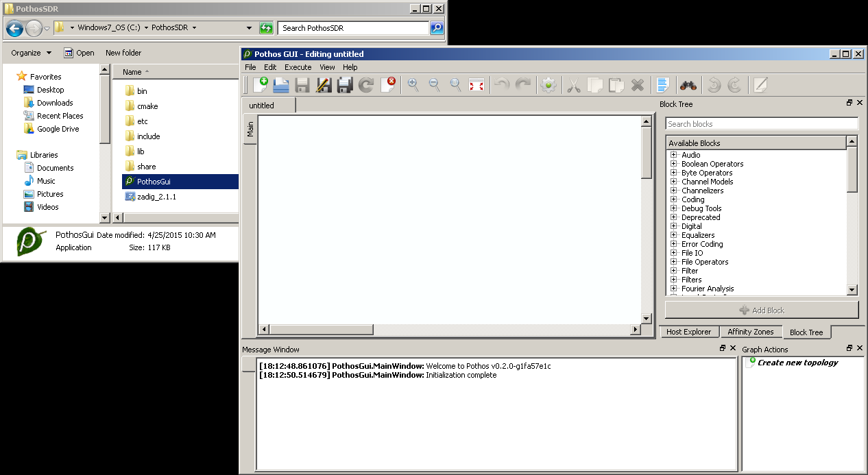Image resolution: width=868 pixels, height=475 pixels.
Task: Click the Select All blue document icon
Action: pos(663,85)
